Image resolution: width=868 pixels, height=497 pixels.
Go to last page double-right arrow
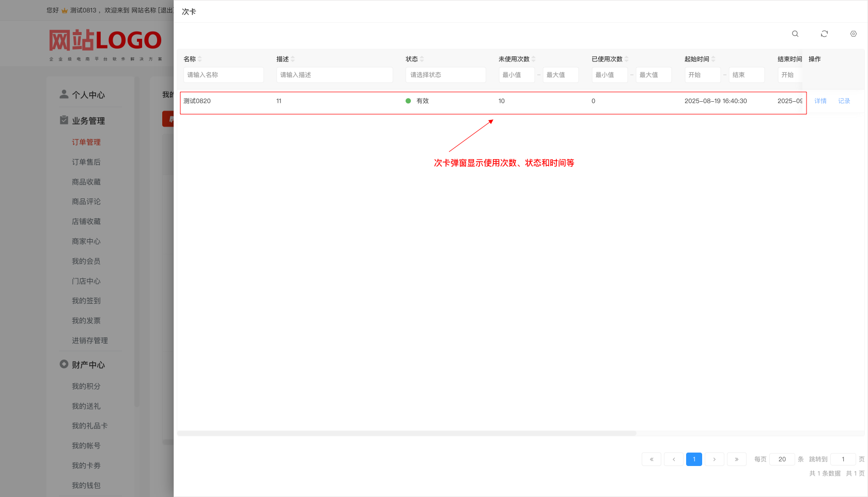[736, 459]
